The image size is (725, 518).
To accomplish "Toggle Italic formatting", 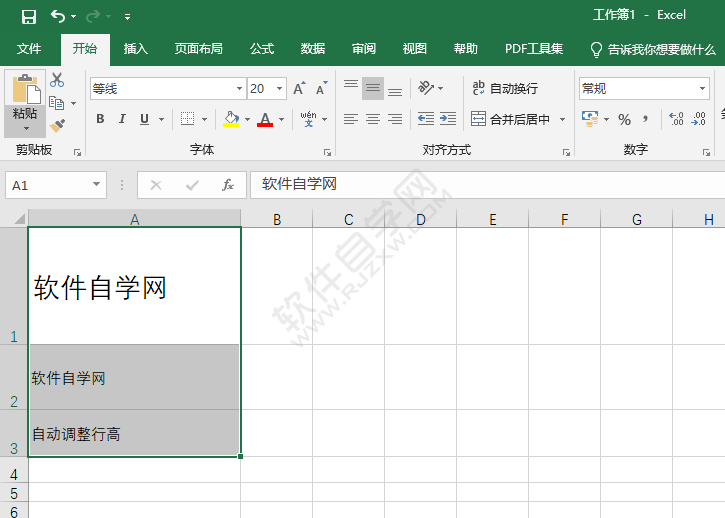I will pos(122,119).
